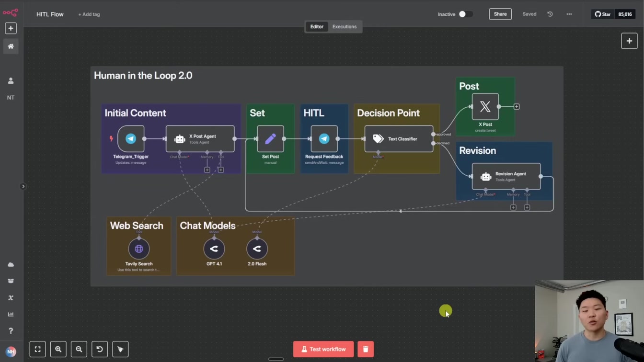This screenshot has width=644, height=362.
Task: Select the Revision Agent node
Action: pos(506,176)
